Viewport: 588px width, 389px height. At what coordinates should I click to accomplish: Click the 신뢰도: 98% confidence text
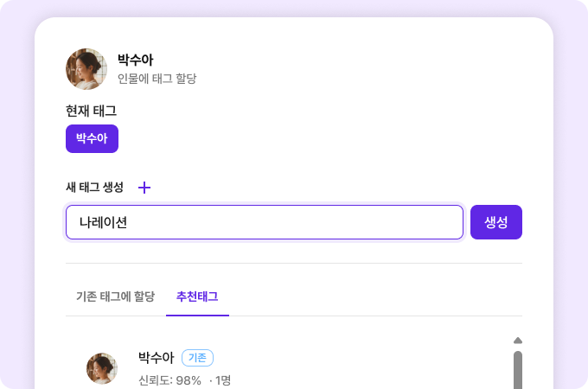click(x=169, y=380)
